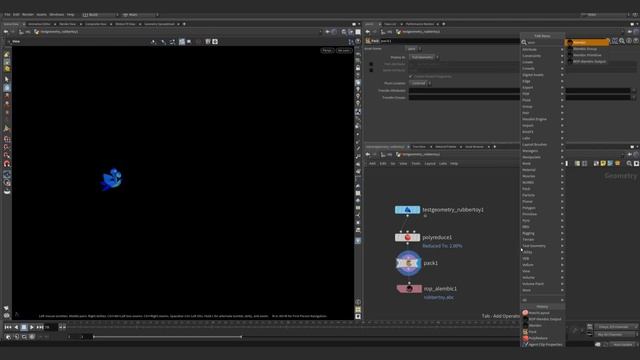Click the magnifier icon in network editor toolbar
Viewport: 640px width, 360px height.
[629, 163]
